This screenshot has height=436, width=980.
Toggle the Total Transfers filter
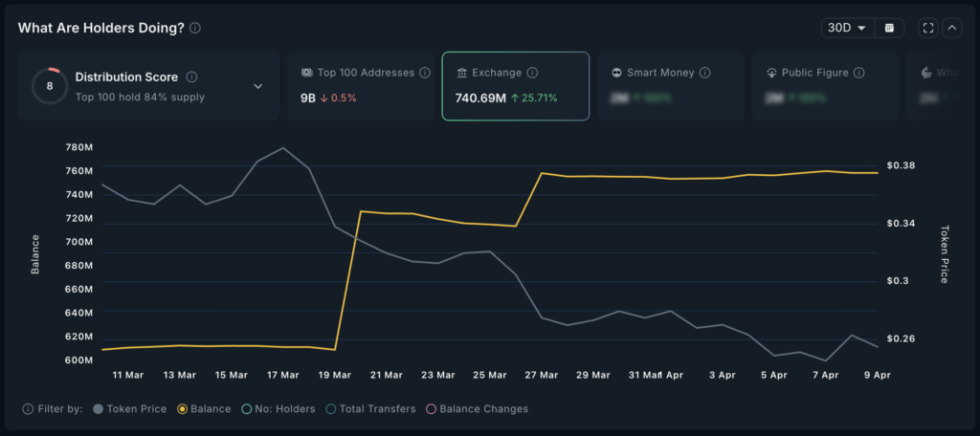click(370, 409)
